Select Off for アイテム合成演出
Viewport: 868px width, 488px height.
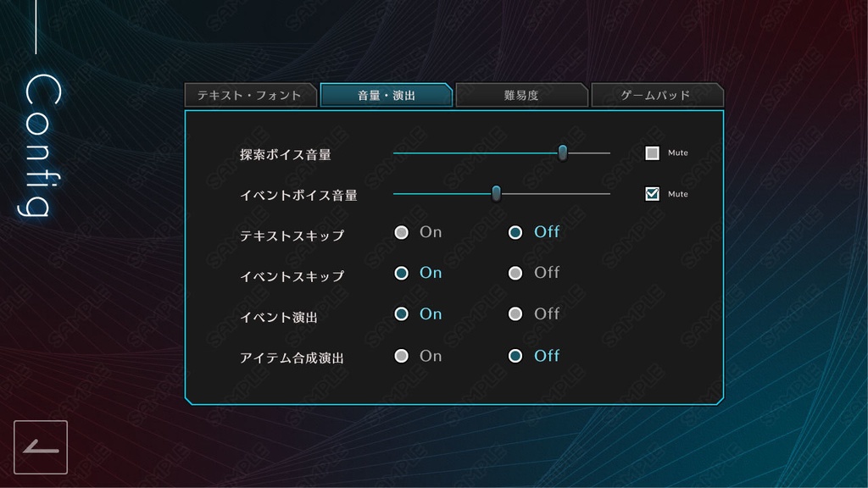click(x=515, y=356)
